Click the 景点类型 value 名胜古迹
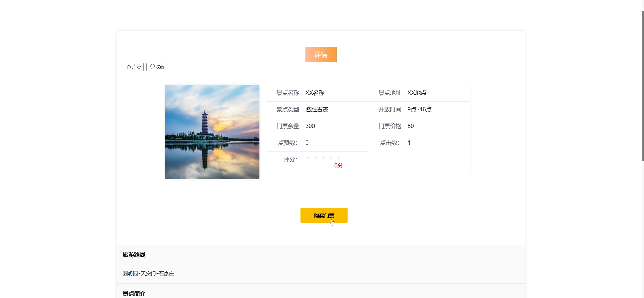This screenshot has width=644, height=298. (x=317, y=109)
